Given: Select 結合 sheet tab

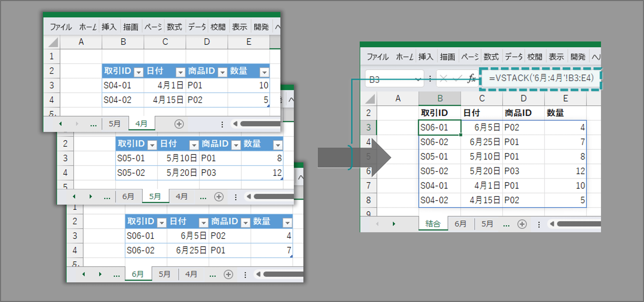Looking at the screenshot, I should coord(433,224).
